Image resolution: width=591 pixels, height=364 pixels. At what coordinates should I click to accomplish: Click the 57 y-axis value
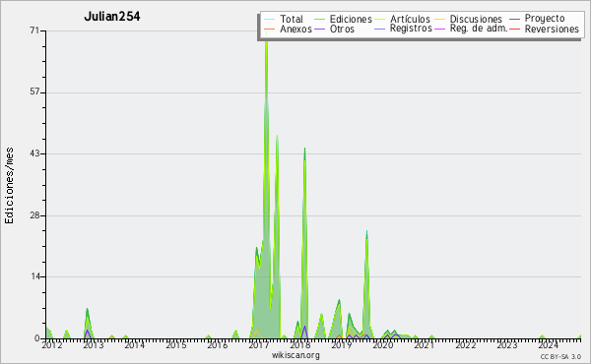(x=34, y=92)
